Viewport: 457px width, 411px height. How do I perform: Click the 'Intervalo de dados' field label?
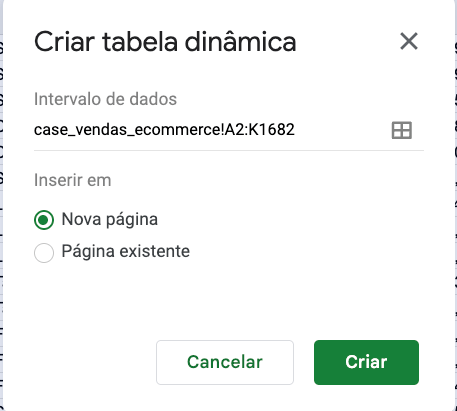pos(105,99)
